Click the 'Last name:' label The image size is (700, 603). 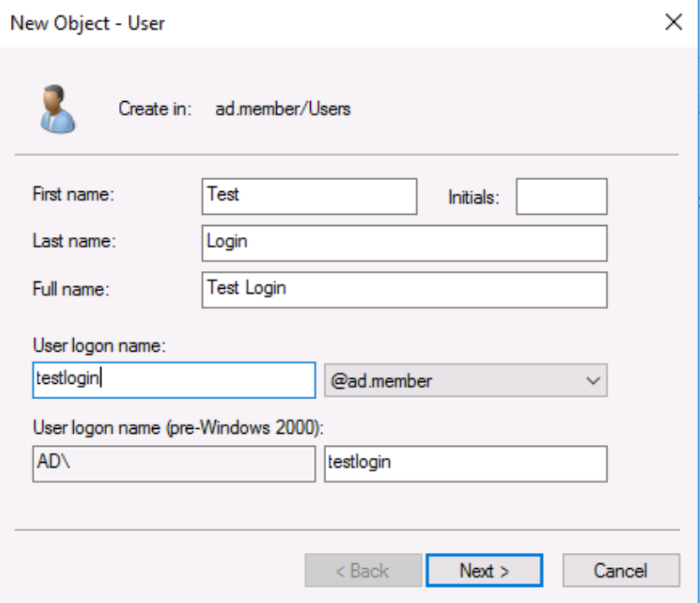[x=72, y=241]
